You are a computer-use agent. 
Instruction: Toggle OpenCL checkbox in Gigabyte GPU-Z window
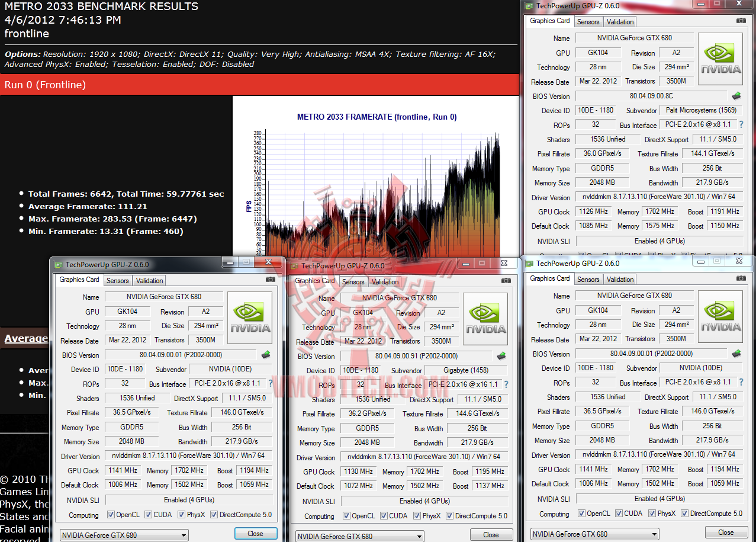point(346,516)
